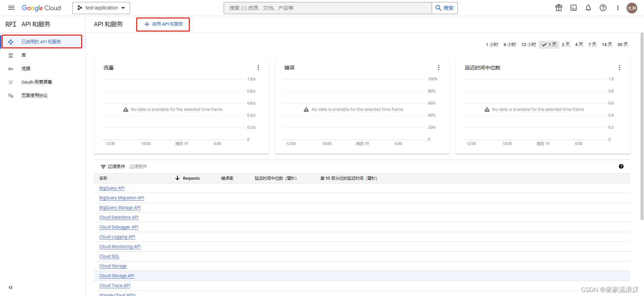Viewport: 644px width, 296px height.
Task: Select the 7 天 time range
Action: click(x=592, y=44)
